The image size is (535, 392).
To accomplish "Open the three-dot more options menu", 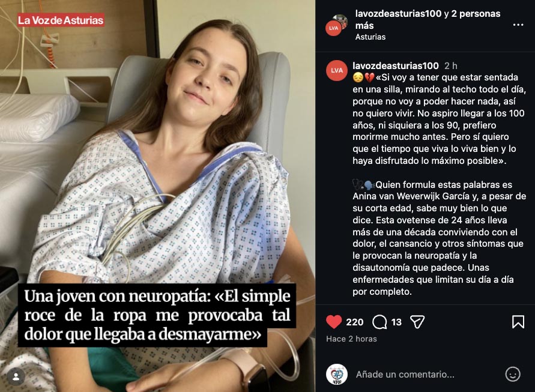I will [x=518, y=25].
